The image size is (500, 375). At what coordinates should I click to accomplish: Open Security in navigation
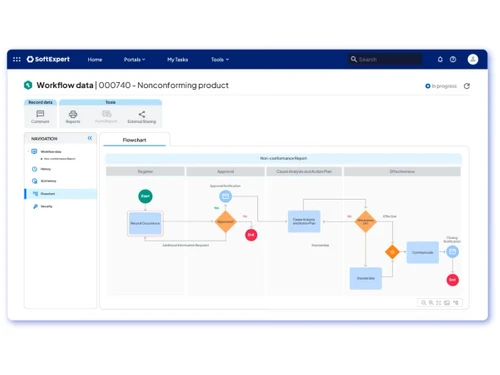[46, 206]
